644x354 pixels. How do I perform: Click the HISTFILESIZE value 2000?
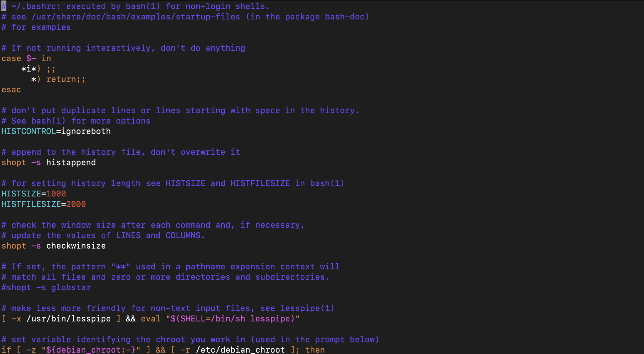(x=76, y=204)
